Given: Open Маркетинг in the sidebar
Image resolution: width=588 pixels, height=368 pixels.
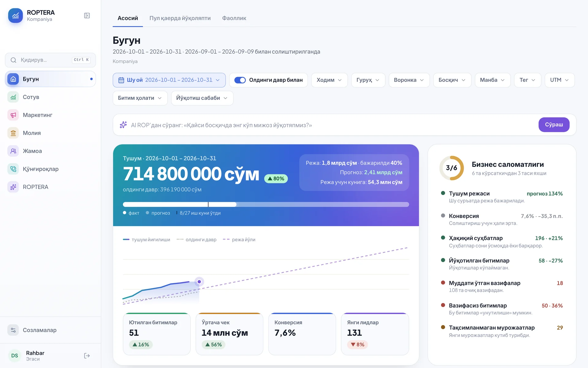Looking at the screenshot, I should pos(50,115).
